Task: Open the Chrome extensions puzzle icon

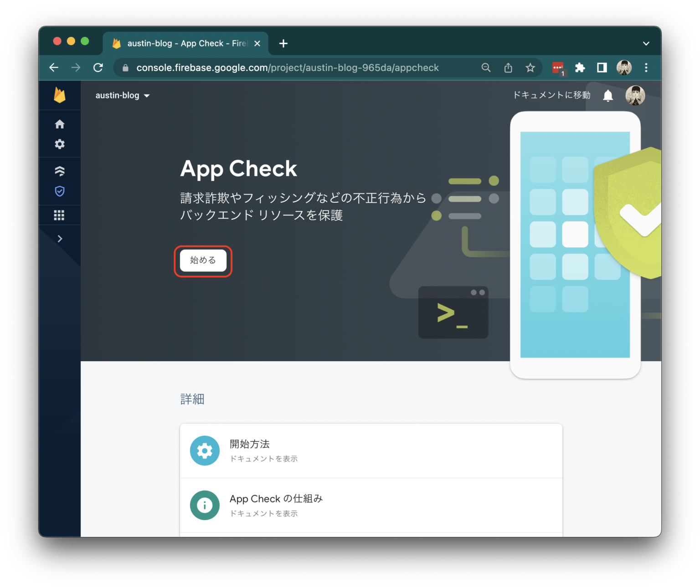Action: pos(580,68)
